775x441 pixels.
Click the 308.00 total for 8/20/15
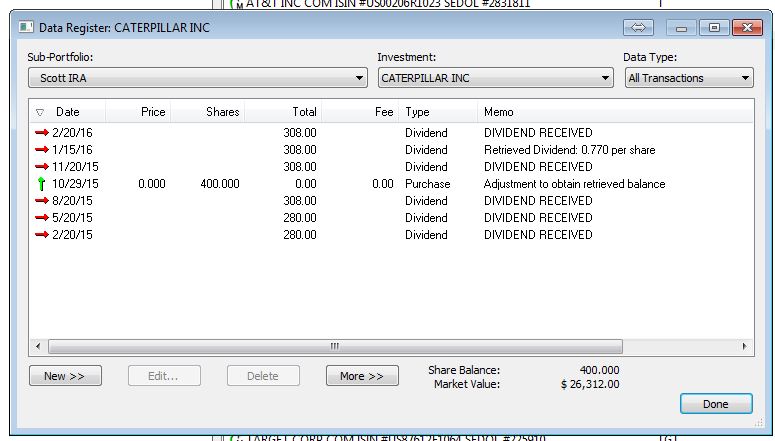coord(300,201)
